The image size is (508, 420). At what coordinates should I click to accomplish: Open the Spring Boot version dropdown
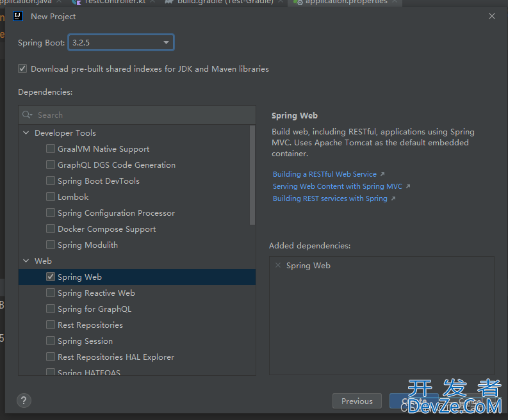[x=121, y=42]
